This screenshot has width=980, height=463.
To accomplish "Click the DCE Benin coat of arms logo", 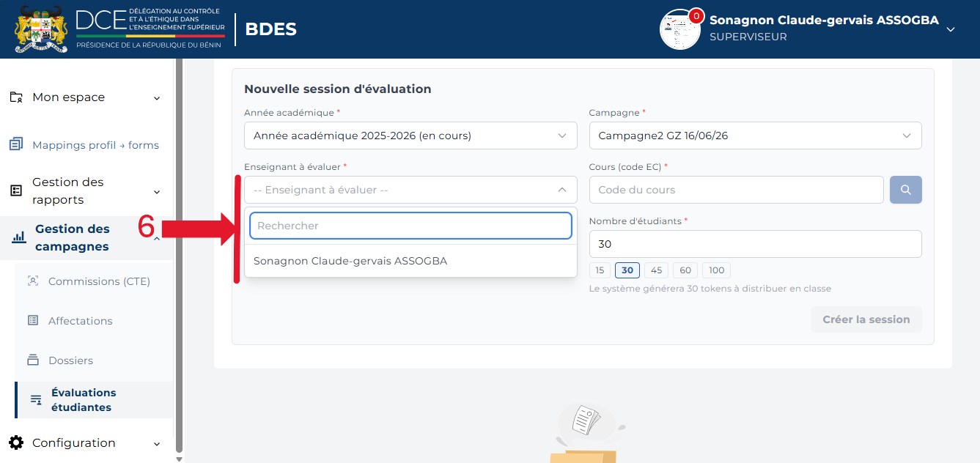I will click(x=42, y=29).
